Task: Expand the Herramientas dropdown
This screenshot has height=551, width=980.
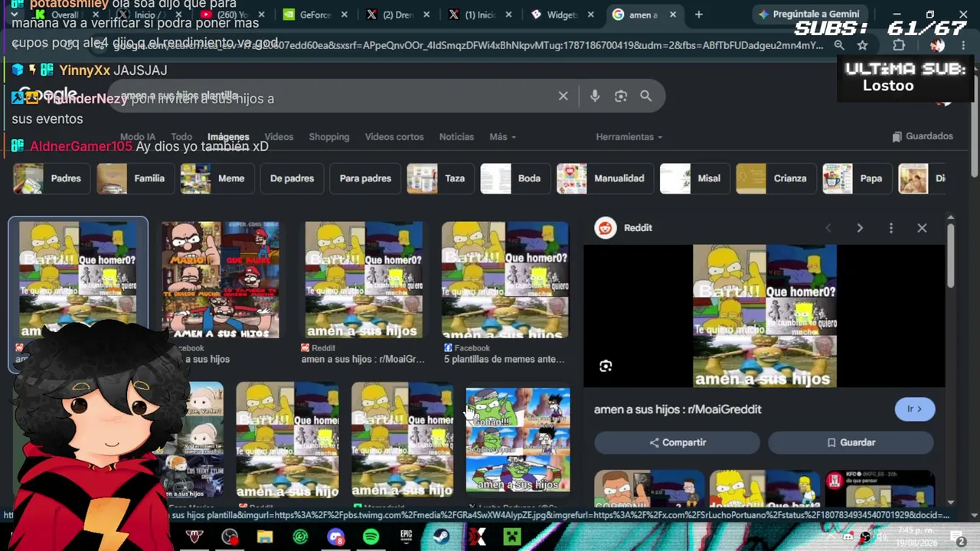Action: pos(629,137)
